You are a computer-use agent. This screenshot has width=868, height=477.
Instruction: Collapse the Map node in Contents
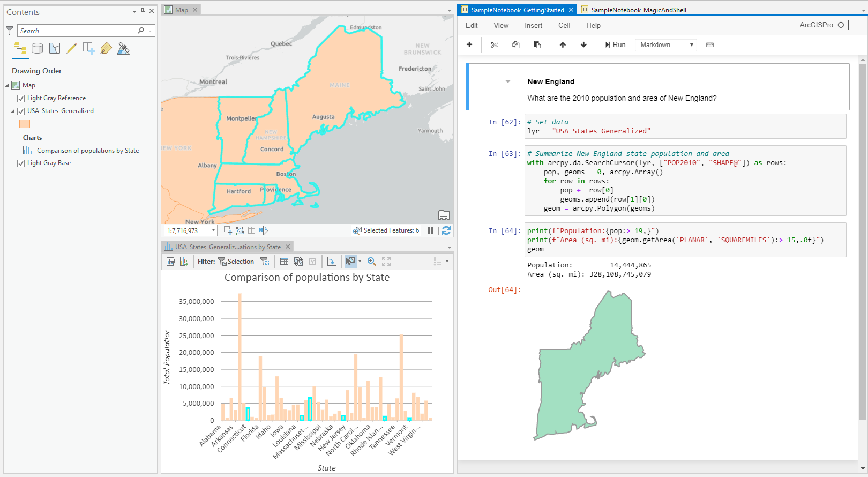click(x=8, y=85)
